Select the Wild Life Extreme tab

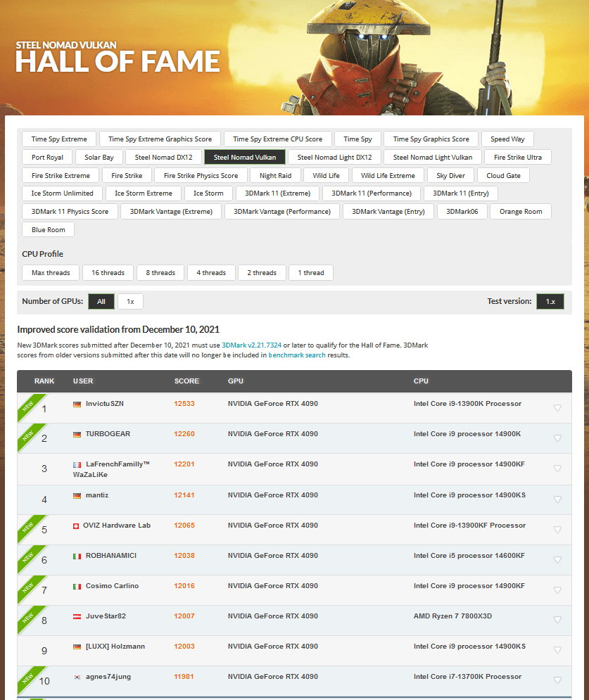click(388, 176)
